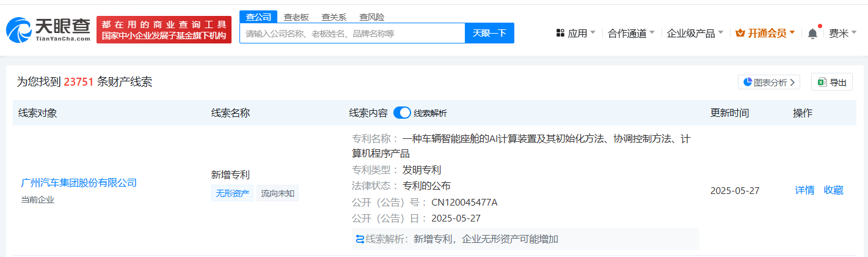This screenshot has width=868, height=257.
Task: Click 收藏 to bookmark the clue
Action: coord(834,190)
